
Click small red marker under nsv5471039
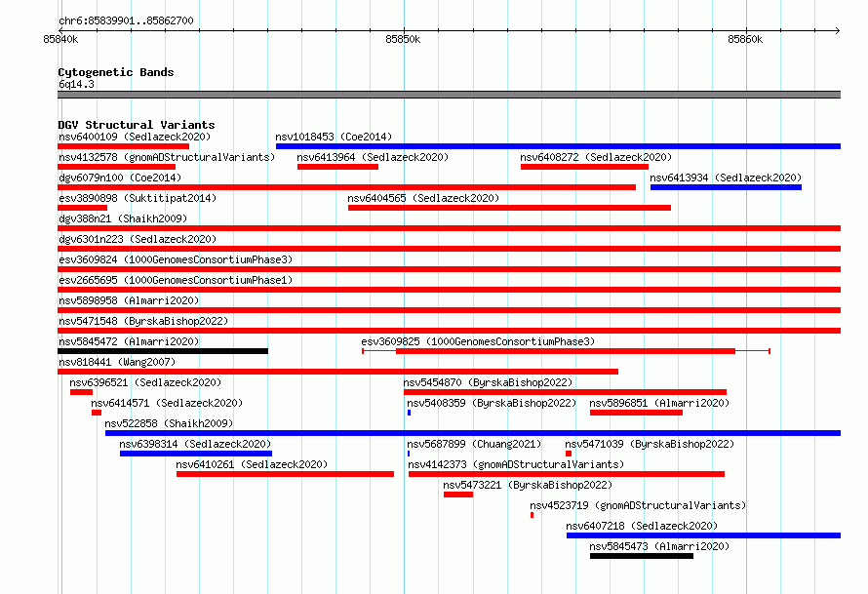tap(569, 454)
